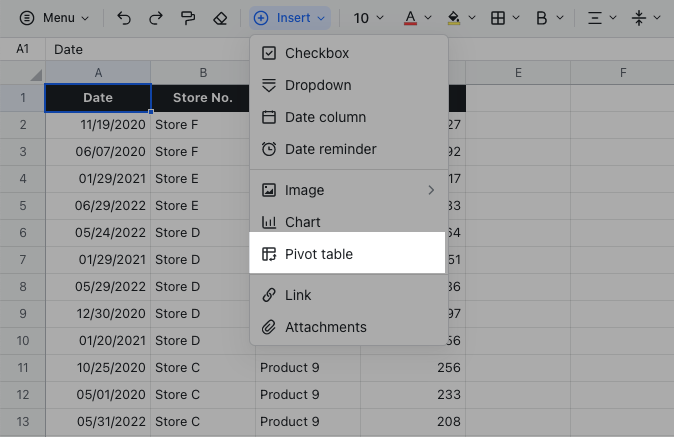Open vertical alignment options

(646, 18)
